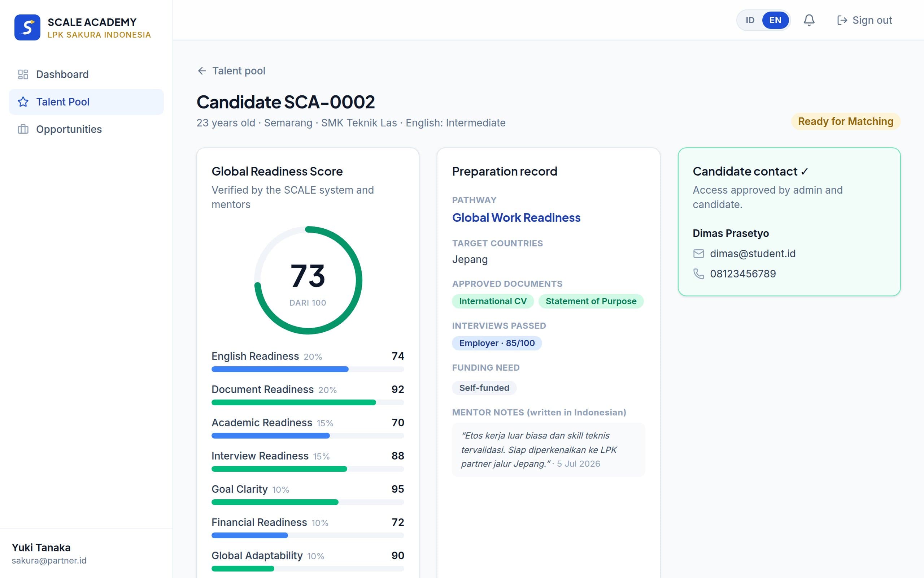Click Global Adaptability score 90
This screenshot has width=924, height=578.
398,556
